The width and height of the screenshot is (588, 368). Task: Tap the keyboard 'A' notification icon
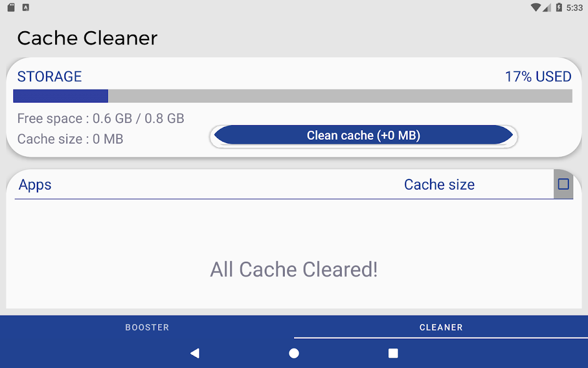26,7
